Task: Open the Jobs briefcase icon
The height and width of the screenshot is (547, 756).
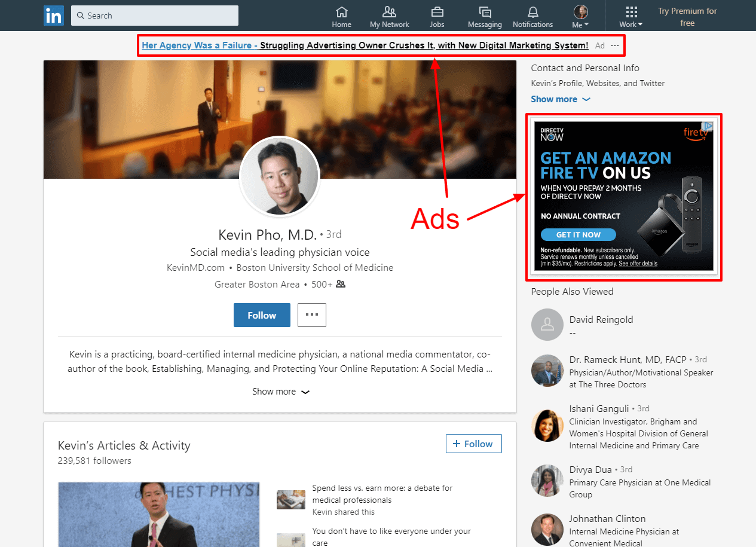Action: click(x=437, y=17)
